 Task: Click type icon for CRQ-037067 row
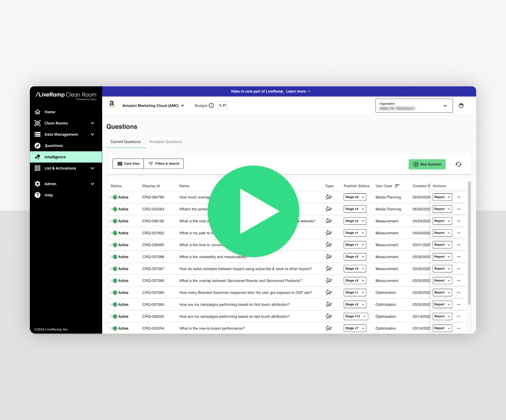329,269
